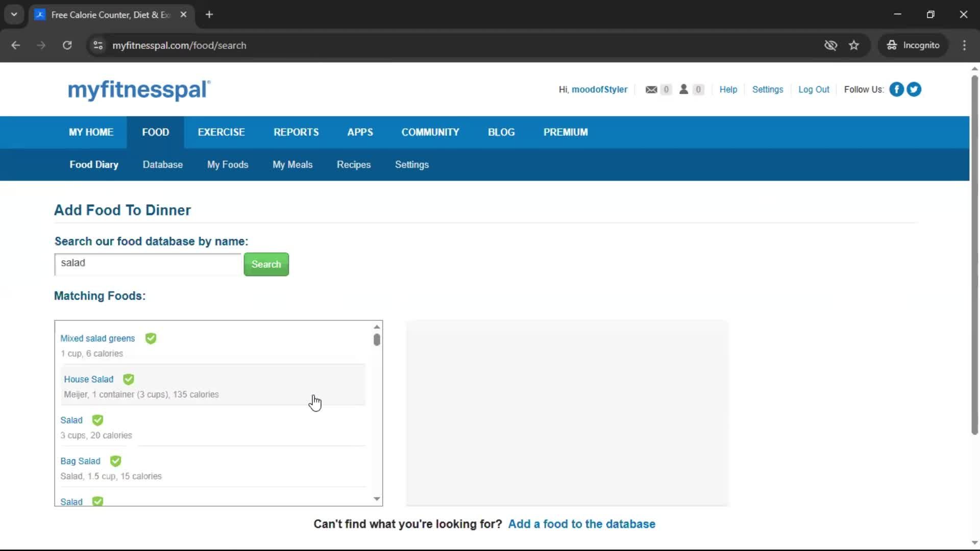Click the matching foods list scrollbar thumb
Image resolution: width=980 pixels, height=551 pixels.
(x=377, y=340)
